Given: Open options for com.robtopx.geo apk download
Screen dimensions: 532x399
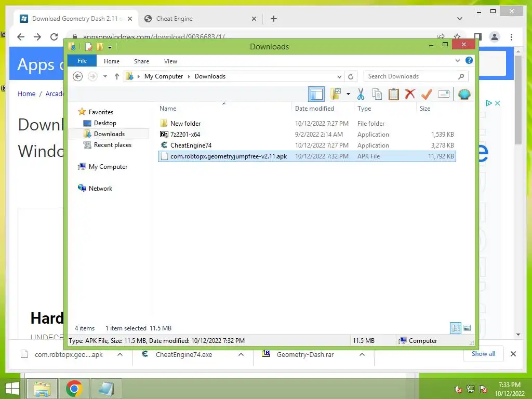Looking at the screenshot, I should tap(120, 354).
